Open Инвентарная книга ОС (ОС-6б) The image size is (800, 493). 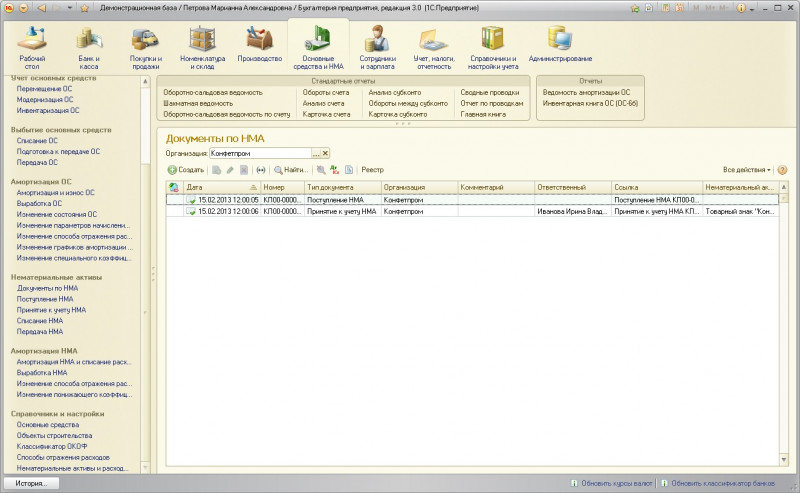[590, 103]
